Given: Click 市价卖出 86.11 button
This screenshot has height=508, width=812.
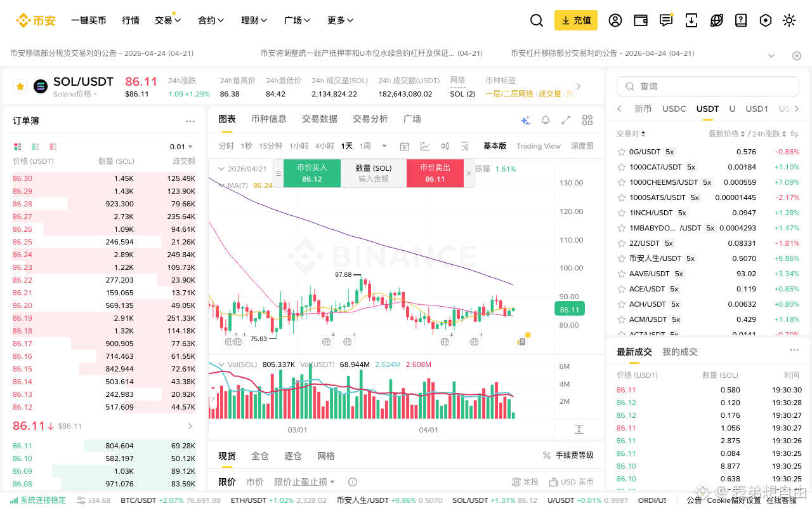Looking at the screenshot, I should pos(435,173).
